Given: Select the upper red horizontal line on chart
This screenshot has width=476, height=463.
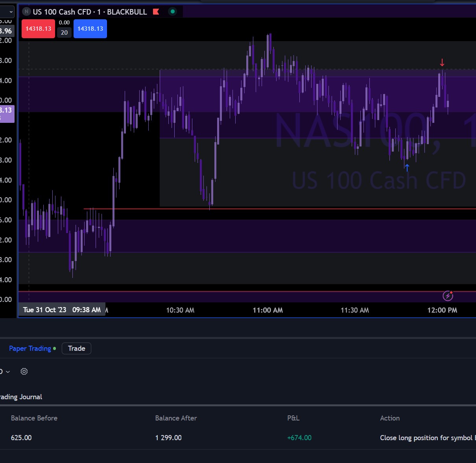Looking at the screenshot, I should click(x=275, y=209).
